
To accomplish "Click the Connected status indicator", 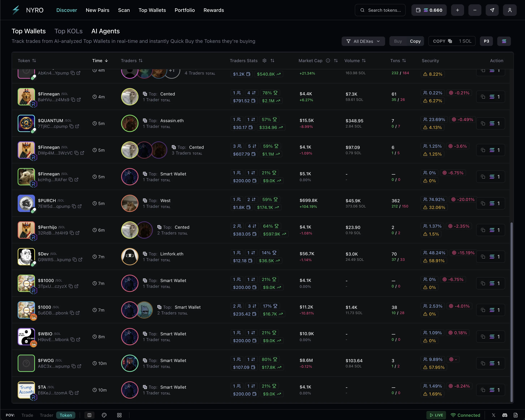I will click(x=465, y=415).
